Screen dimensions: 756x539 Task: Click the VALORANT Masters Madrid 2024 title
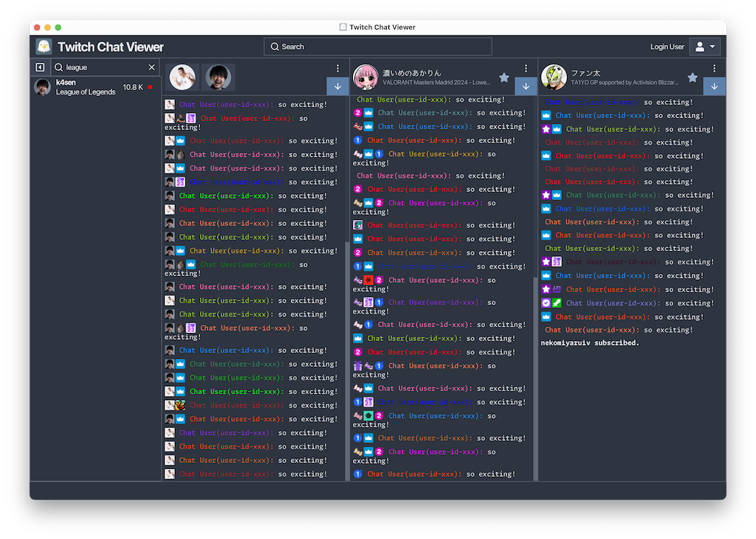(436, 83)
